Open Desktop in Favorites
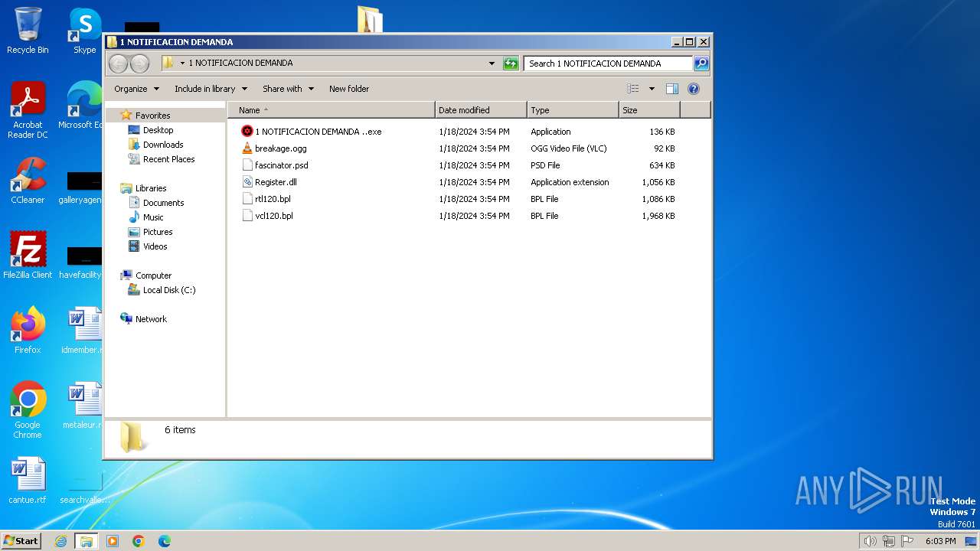This screenshot has height=551, width=980. point(158,130)
